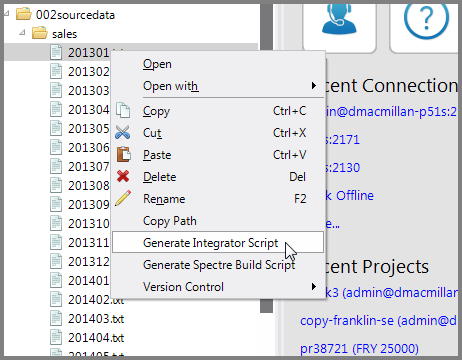This screenshot has width=462, height=360.
Task: Click the file icon next to 201302
Action: pyautogui.click(x=56, y=71)
